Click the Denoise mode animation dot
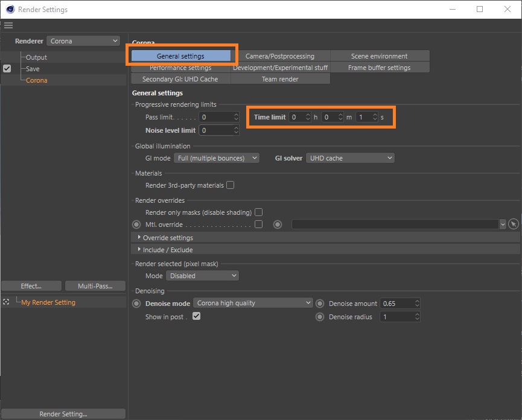 point(136,304)
